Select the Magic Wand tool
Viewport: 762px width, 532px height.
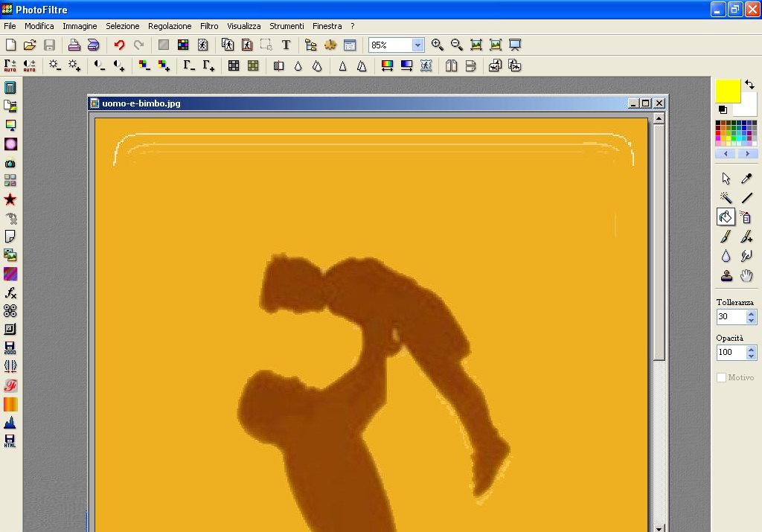(726, 198)
